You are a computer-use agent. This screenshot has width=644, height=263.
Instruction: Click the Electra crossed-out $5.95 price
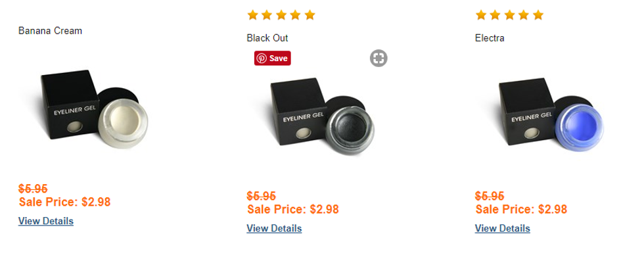[490, 196]
